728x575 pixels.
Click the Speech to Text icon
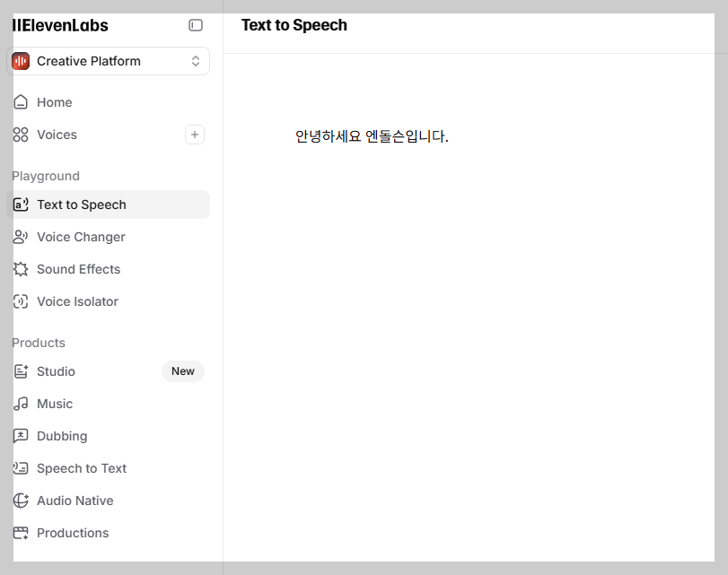tap(21, 468)
